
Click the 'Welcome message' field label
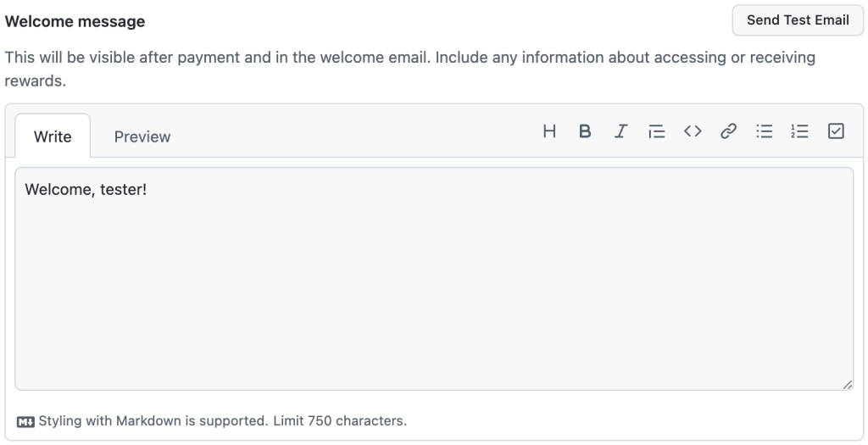[75, 21]
